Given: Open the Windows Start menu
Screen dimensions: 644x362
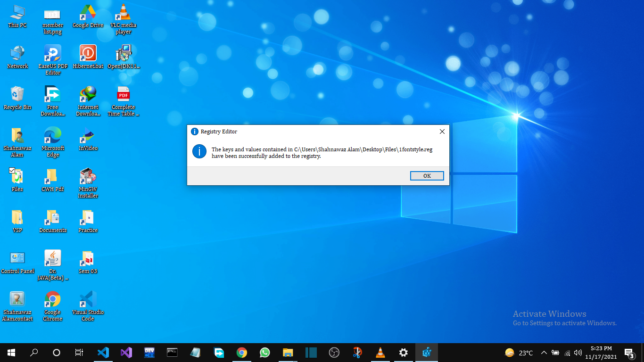Looking at the screenshot, I should pos(11,353).
